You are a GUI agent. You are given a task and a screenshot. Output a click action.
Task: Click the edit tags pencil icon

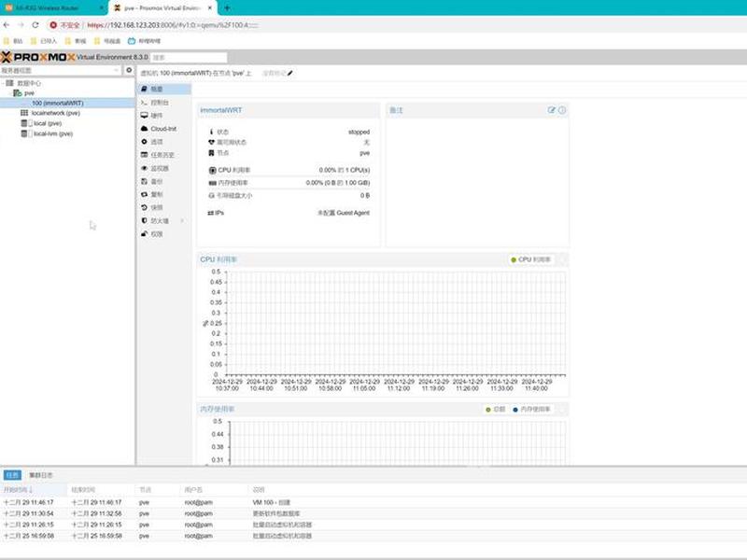(290, 73)
